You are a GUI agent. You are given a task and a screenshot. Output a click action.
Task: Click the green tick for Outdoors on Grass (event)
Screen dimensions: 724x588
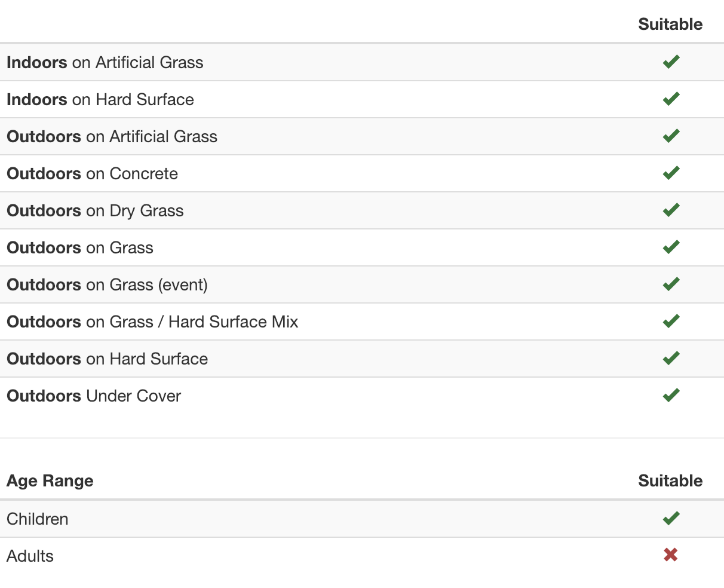click(x=671, y=284)
